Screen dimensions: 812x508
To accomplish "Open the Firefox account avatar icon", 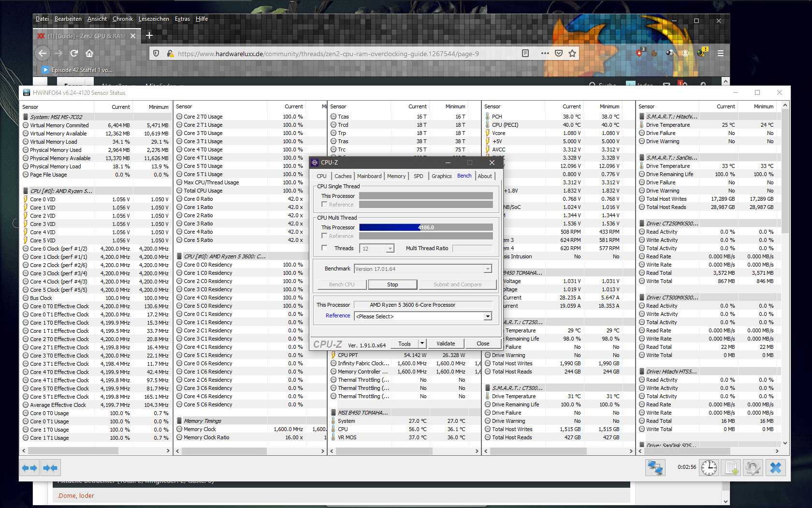I will (685, 53).
